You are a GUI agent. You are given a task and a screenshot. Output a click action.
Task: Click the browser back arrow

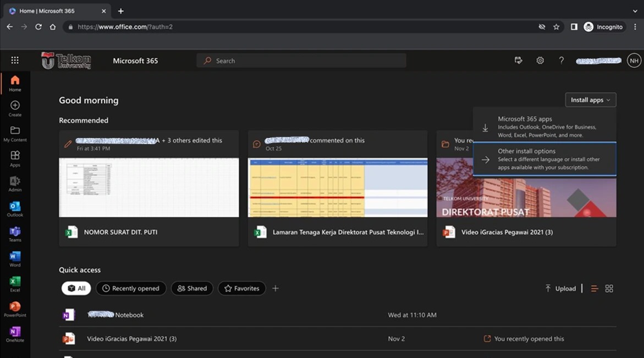(10, 27)
